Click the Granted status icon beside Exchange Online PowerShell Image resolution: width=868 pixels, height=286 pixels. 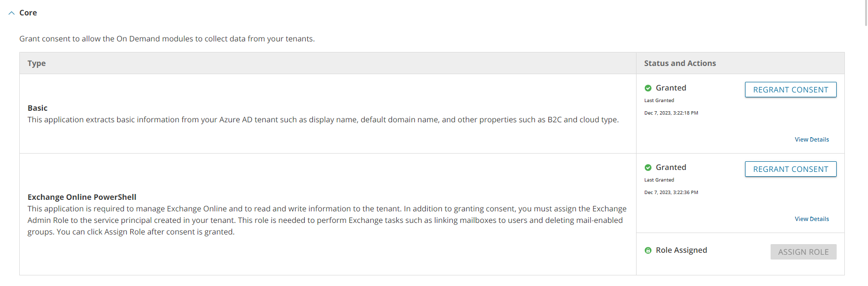(649, 167)
